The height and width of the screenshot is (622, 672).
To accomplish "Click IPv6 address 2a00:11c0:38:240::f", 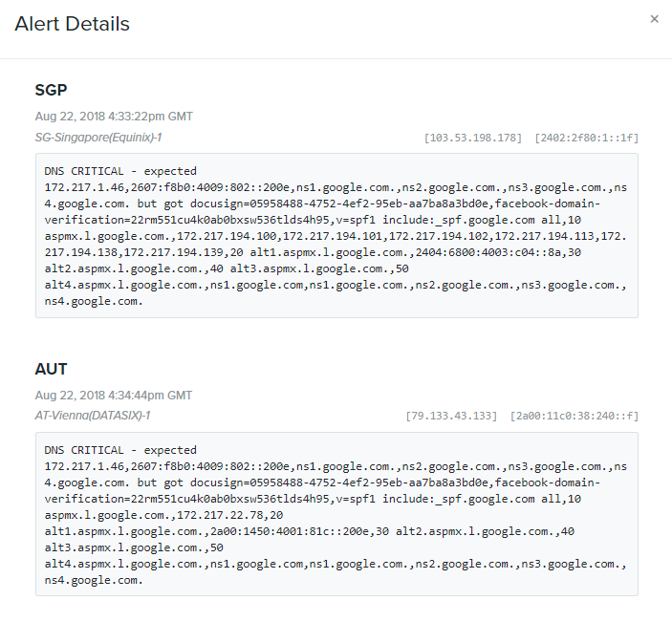I will coord(574,416).
